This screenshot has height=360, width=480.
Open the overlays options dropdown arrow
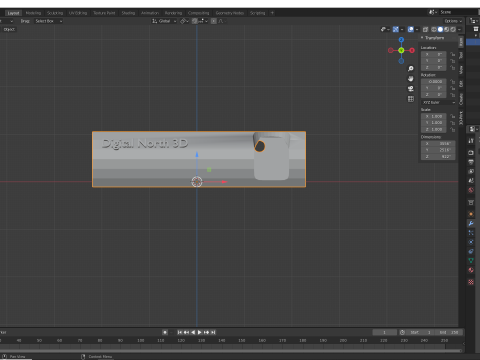417,29
